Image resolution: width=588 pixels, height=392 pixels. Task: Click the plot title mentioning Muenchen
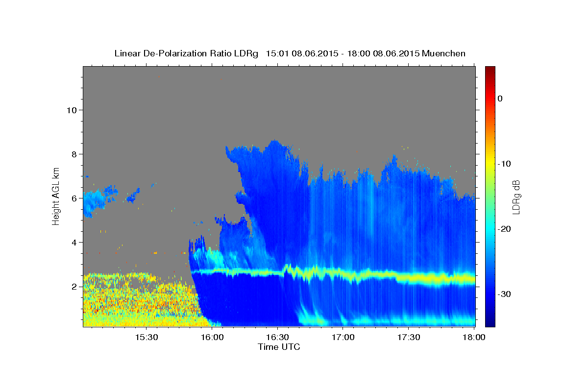pos(290,53)
